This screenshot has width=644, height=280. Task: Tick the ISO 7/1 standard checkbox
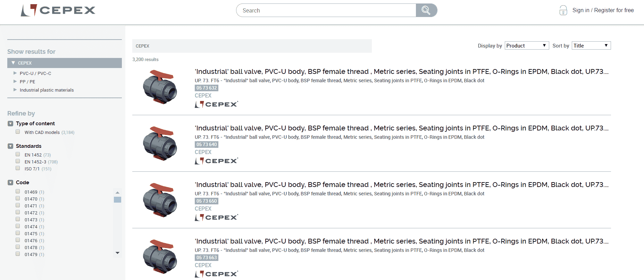[x=18, y=168]
